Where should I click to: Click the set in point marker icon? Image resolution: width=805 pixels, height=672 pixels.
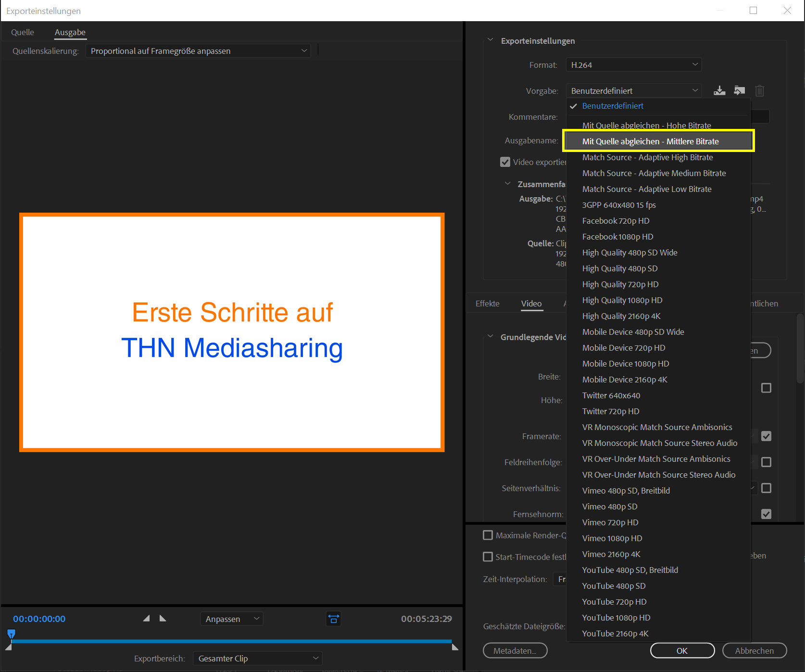[x=147, y=619]
